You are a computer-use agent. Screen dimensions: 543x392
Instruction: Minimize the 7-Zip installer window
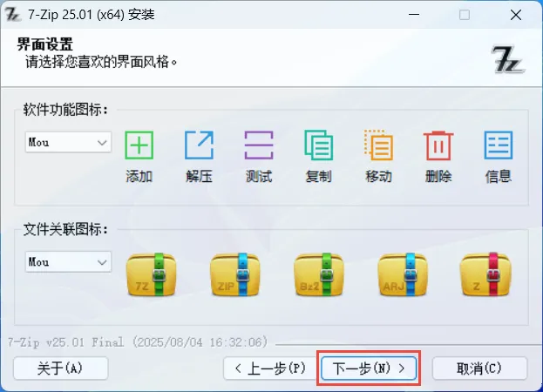coord(414,15)
